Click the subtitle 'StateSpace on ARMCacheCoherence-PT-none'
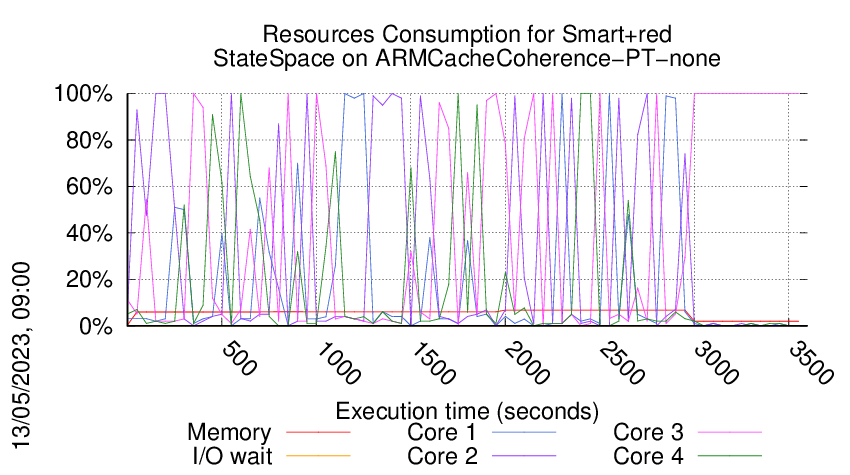The width and height of the screenshot is (850, 475). pyautogui.click(x=467, y=59)
